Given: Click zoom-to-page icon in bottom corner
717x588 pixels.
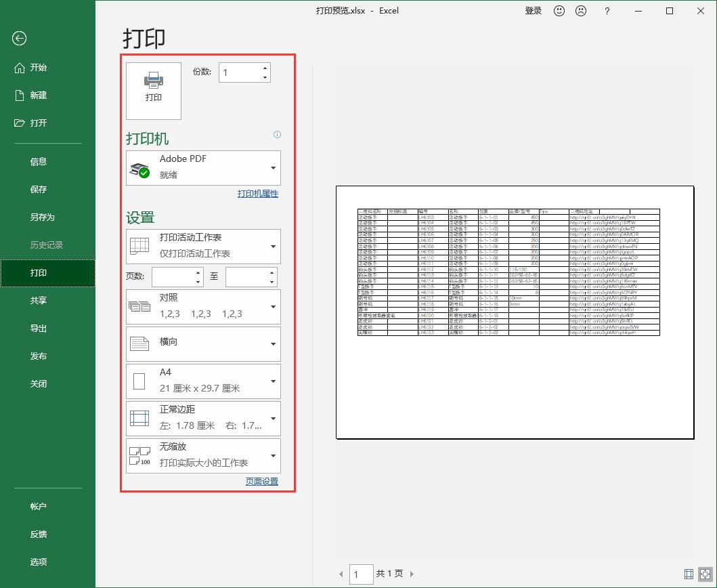Looking at the screenshot, I should coord(706,573).
